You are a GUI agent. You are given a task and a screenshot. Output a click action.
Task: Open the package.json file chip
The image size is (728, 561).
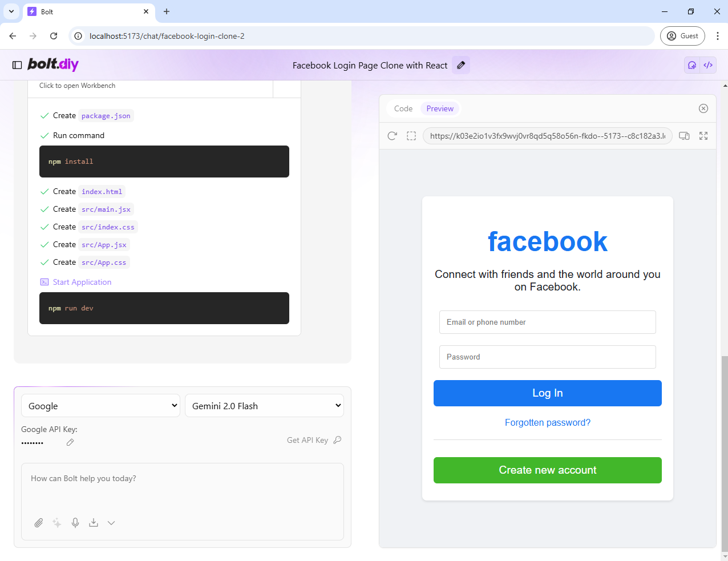click(106, 116)
